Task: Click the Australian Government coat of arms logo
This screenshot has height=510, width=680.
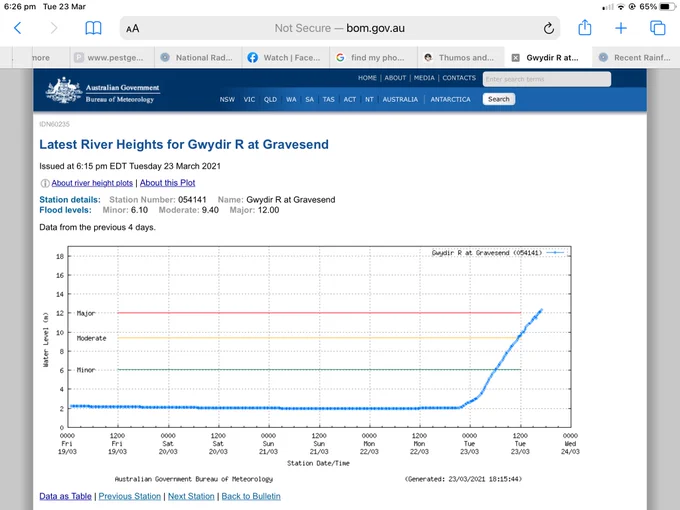Action: pyautogui.click(x=64, y=90)
